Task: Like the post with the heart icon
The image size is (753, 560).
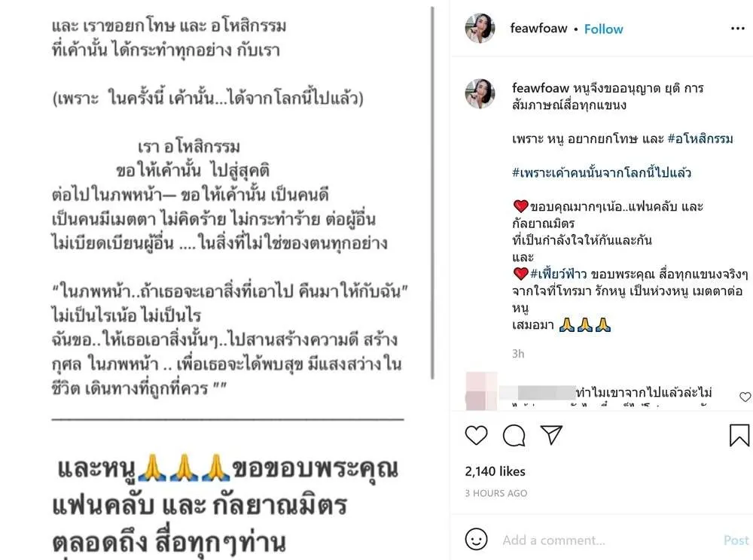Action: pyautogui.click(x=477, y=435)
